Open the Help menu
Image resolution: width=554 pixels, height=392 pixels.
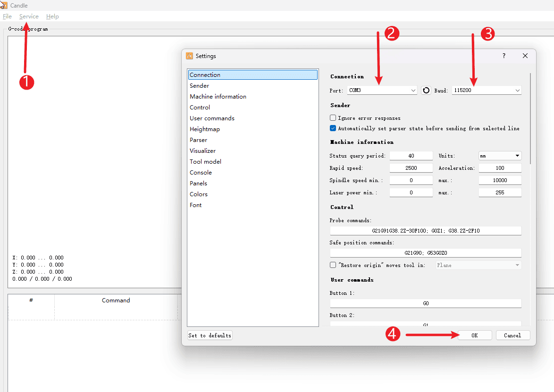click(52, 16)
